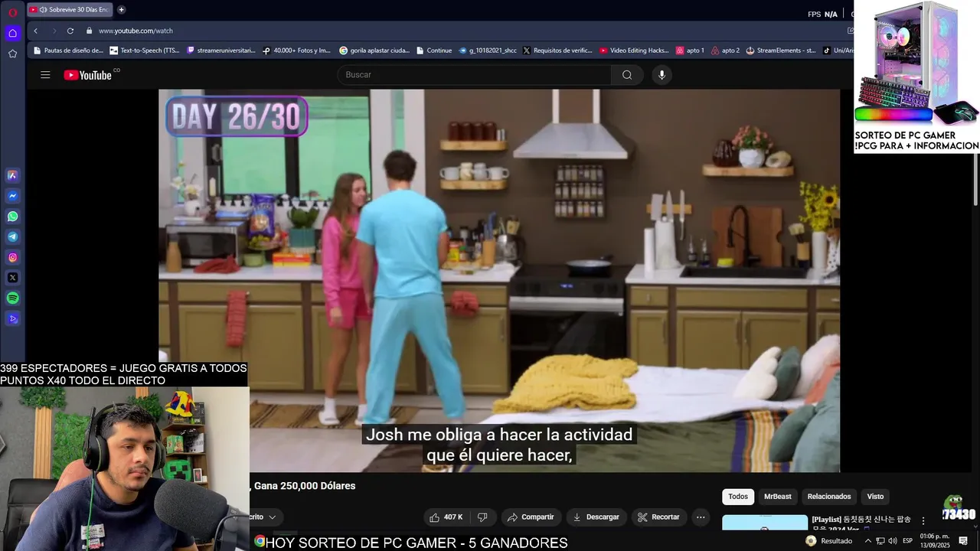
Task: Click the YouTube search magnifier button
Action: coord(627,75)
